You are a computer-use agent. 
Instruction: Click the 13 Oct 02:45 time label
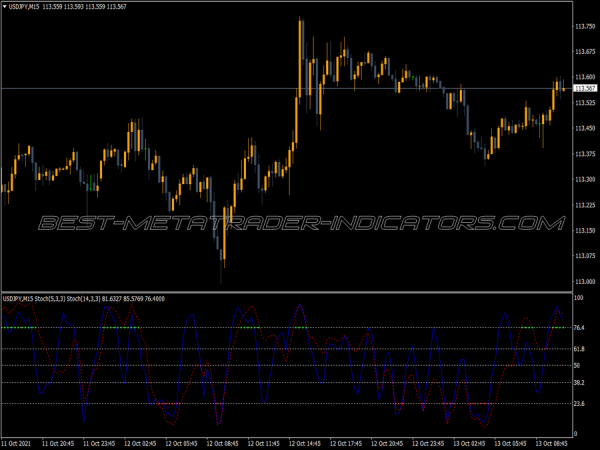tap(470, 444)
